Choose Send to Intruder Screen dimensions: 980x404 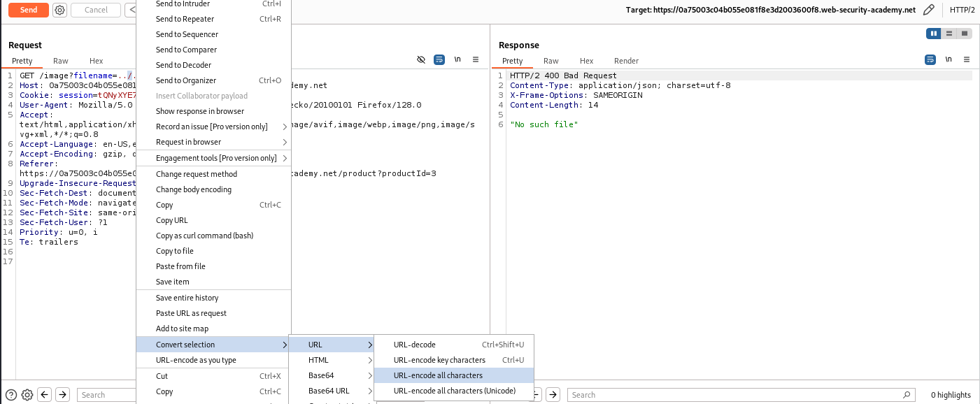pos(213,3)
